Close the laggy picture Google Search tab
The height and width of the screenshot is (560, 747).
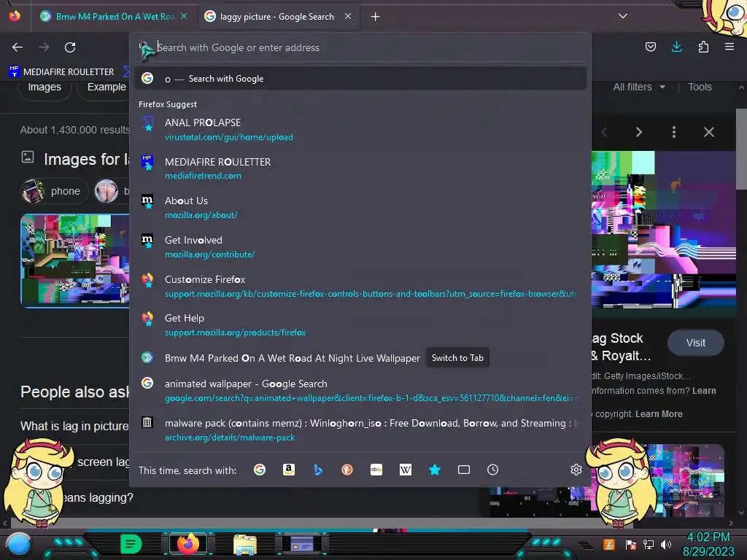coord(348,16)
